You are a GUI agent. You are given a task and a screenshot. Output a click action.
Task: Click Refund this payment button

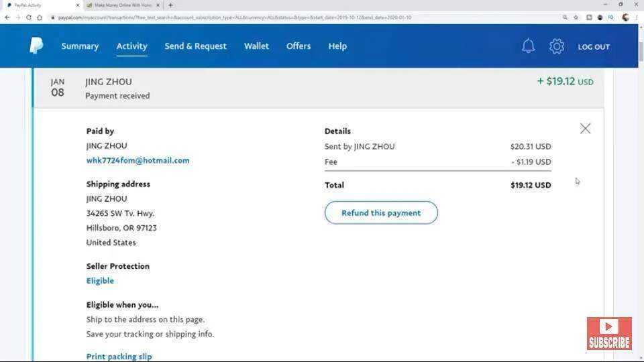click(x=381, y=213)
